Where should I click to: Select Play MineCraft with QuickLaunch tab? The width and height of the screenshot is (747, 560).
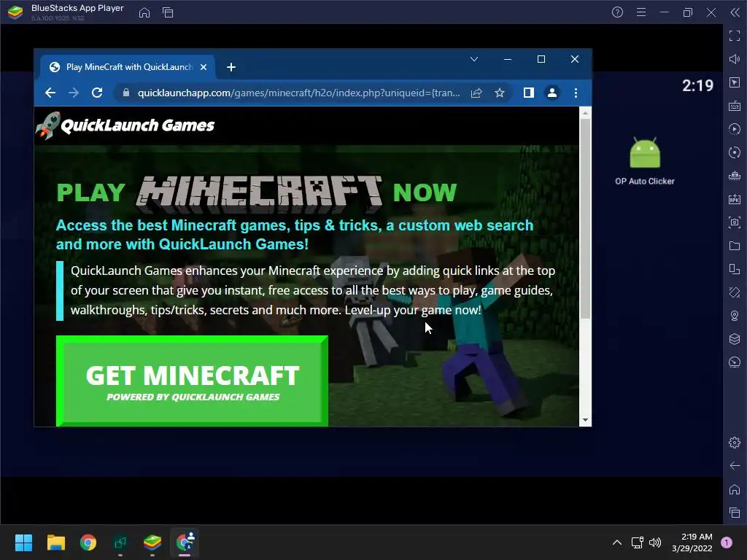[128, 67]
